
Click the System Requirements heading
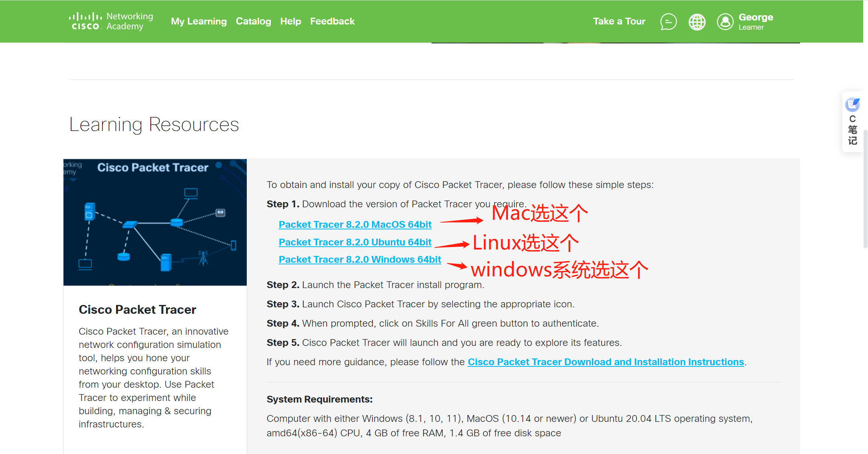(319, 399)
